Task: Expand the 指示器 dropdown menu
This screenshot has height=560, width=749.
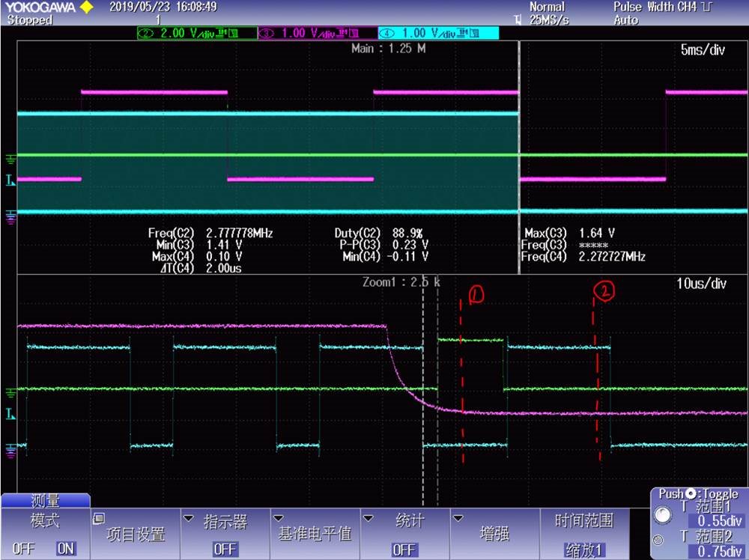Action: [x=225, y=534]
